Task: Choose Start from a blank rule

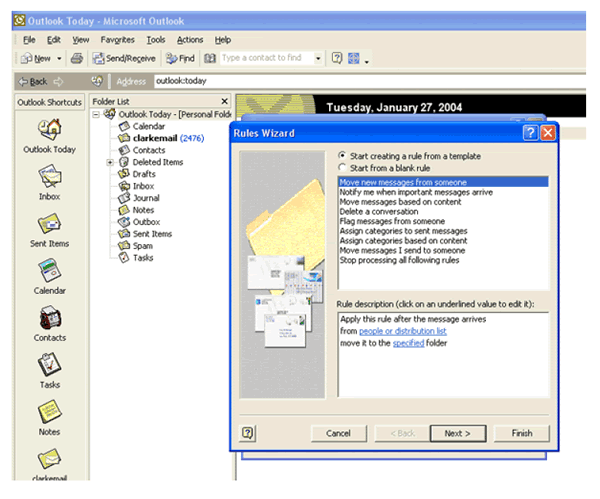Action: click(x=384, y=168)
